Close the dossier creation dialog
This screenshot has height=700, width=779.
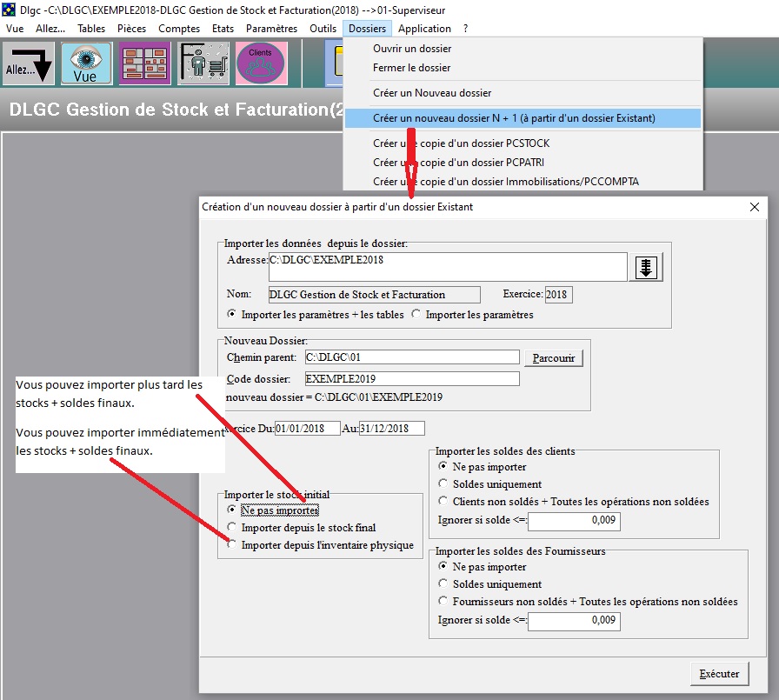[x=754, y=207]
